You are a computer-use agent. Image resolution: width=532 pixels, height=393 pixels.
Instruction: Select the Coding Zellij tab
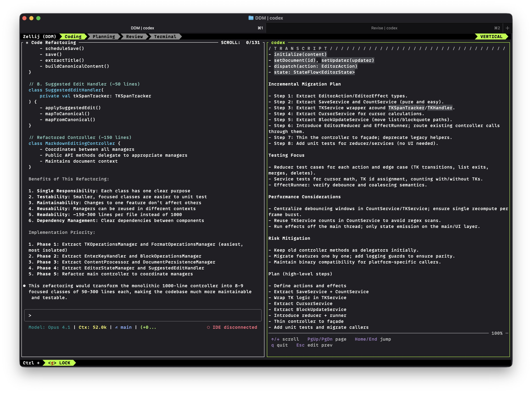[x=73, y=36]
